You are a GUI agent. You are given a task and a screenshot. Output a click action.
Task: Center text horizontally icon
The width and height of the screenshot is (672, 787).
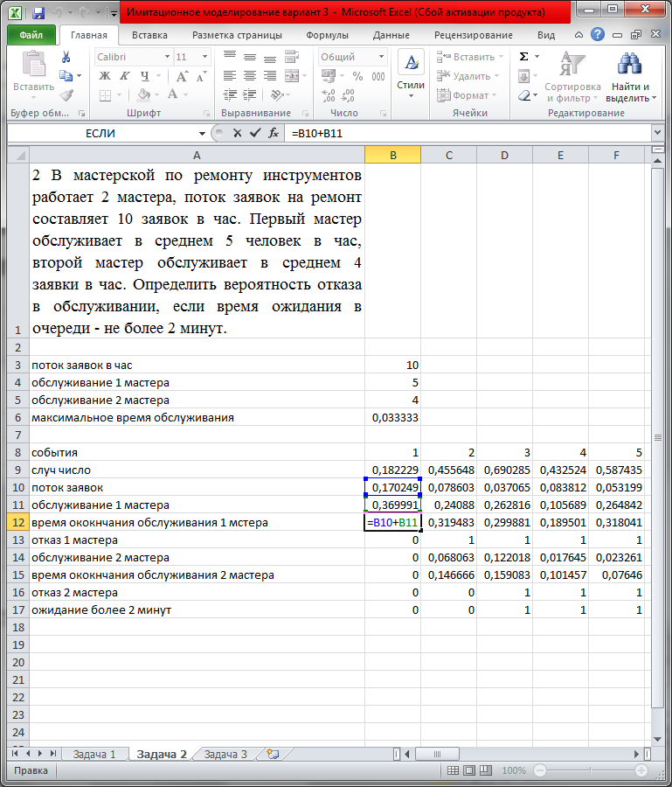[250, 76]
